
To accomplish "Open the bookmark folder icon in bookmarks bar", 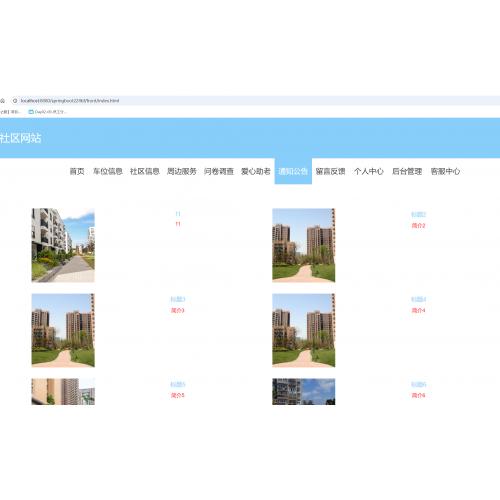I will (31, 112).
